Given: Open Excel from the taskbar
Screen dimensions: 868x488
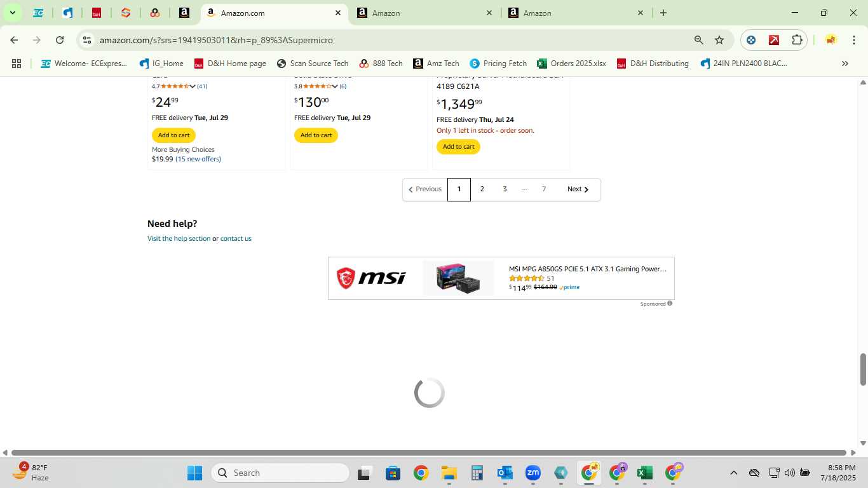Looking at the screenshot, I should click(644, 473).
